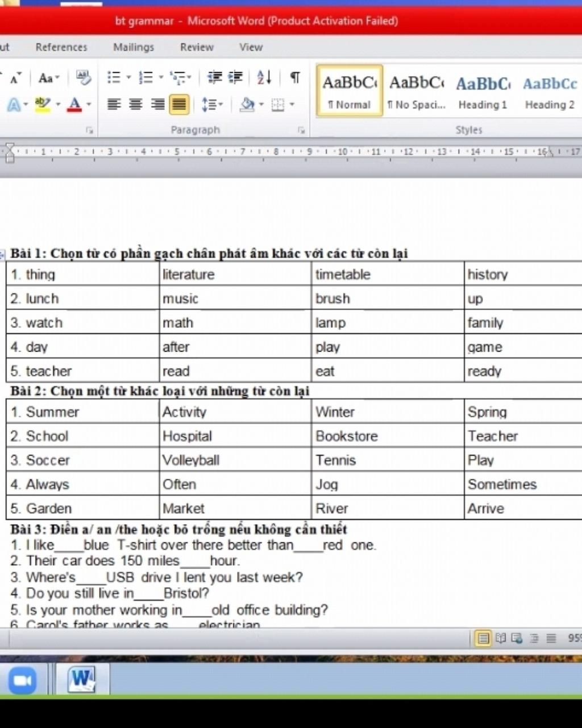Switch to Draft view
Viewport: 582px width, 728px height.
pos(551,638)
